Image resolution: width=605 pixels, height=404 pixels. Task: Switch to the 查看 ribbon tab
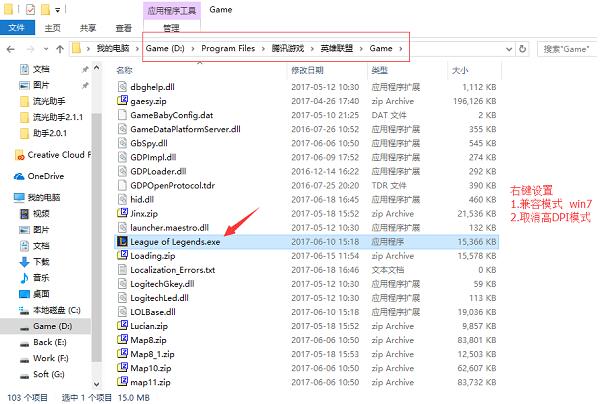pos(123,28)
